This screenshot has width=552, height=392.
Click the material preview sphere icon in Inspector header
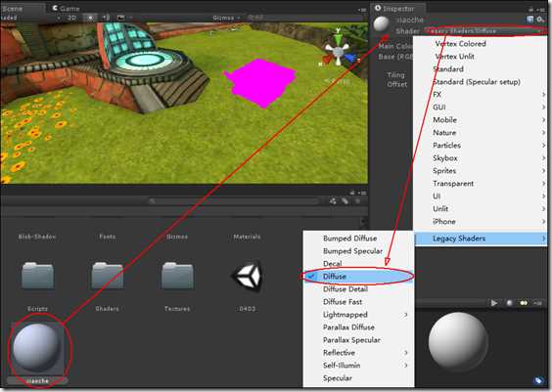pos(382,23)
